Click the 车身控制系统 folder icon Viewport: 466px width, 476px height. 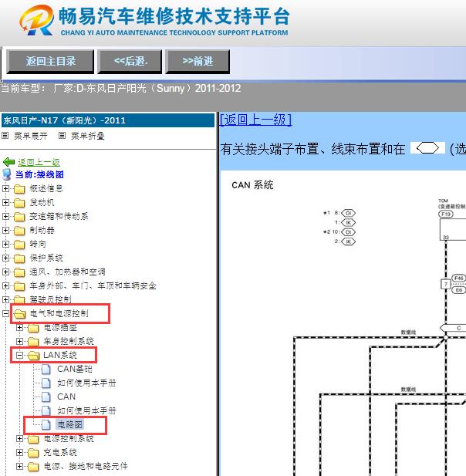pos(33,342)
